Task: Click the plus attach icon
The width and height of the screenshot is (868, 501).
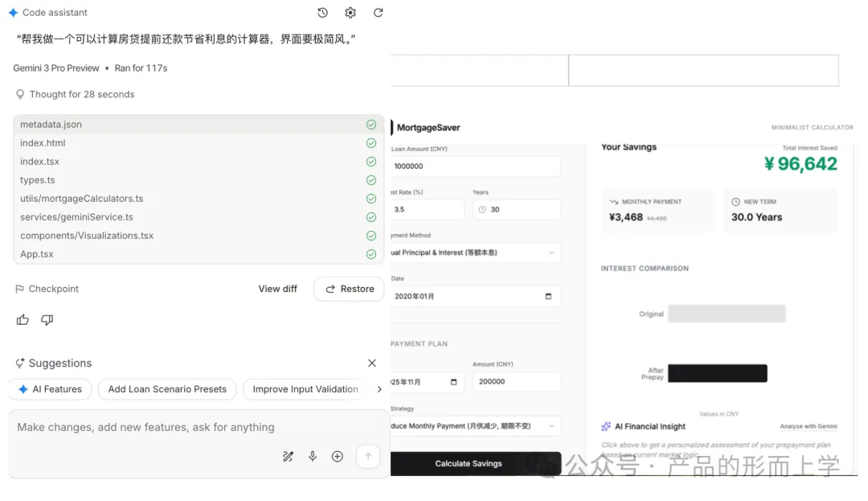Action: 338,457
